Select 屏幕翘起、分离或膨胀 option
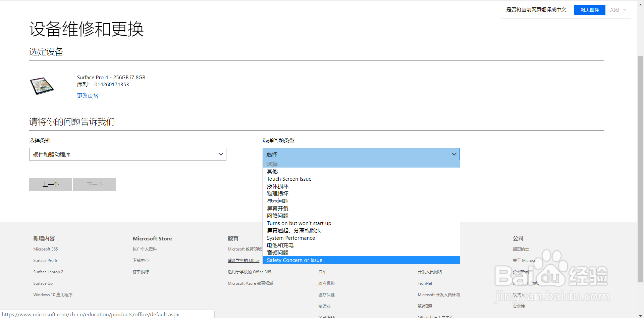 pos(361,230)
